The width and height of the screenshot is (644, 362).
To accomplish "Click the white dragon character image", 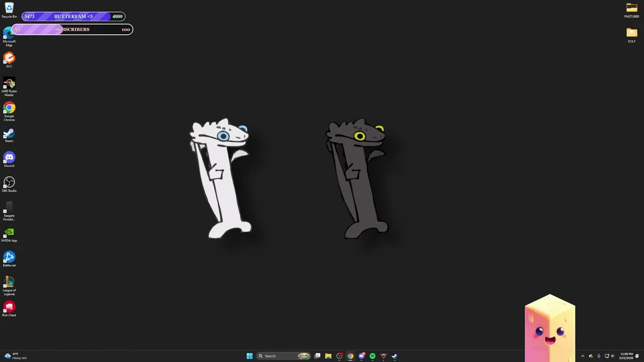I will click(220, 178).
